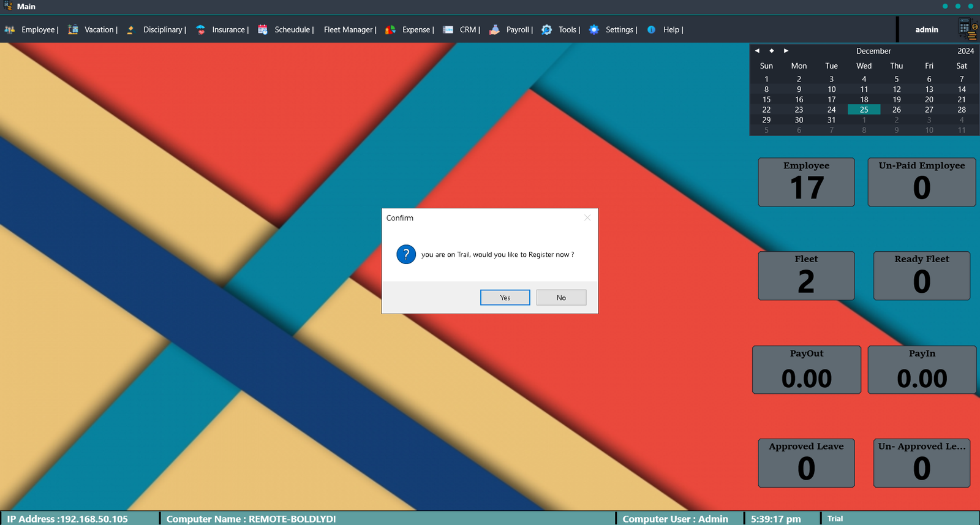The height and width of the screenshot is (525, 980).
Task: Click the Settings gear icon
Action: coord(594,29)
